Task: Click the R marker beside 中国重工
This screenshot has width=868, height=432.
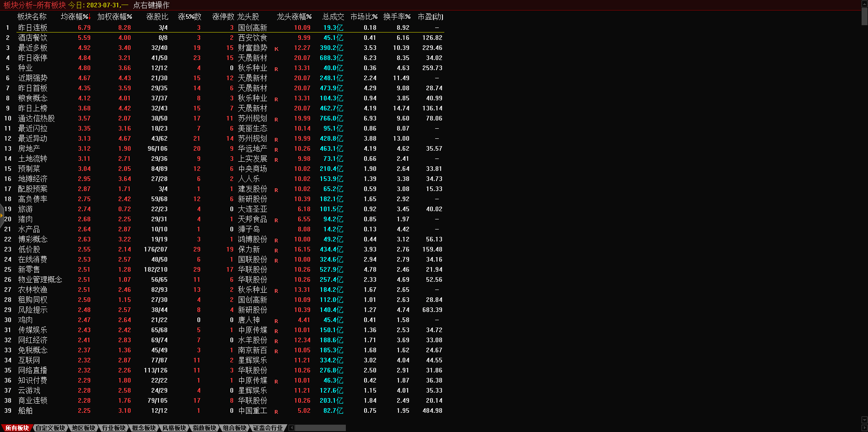Action: 276,412
